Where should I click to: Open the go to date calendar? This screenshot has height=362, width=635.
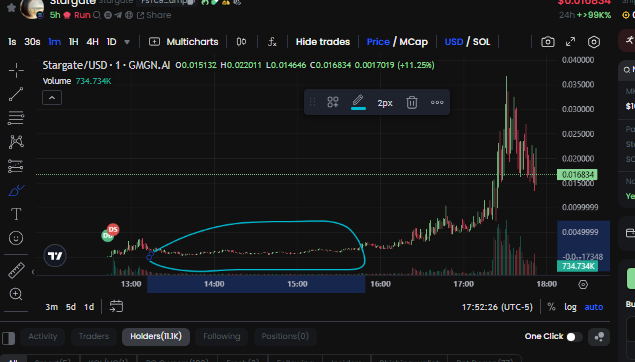pos(116,307)
